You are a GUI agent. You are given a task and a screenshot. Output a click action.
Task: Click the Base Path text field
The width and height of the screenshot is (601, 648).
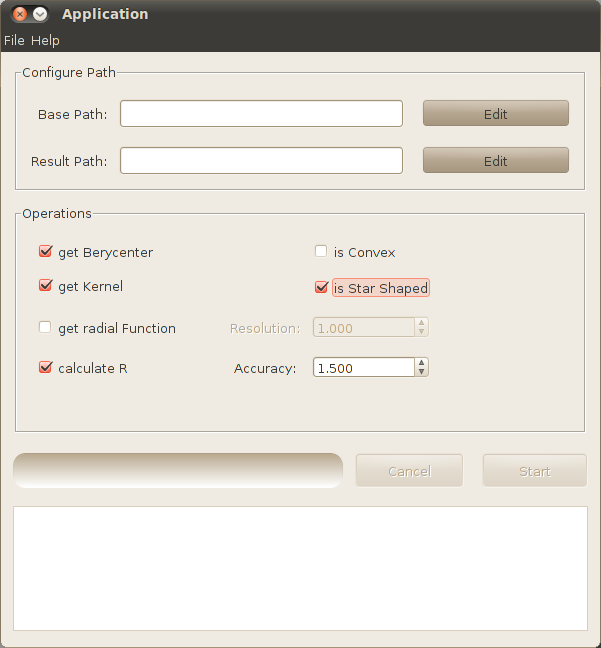pyautogui.click(x=261, y=113)
